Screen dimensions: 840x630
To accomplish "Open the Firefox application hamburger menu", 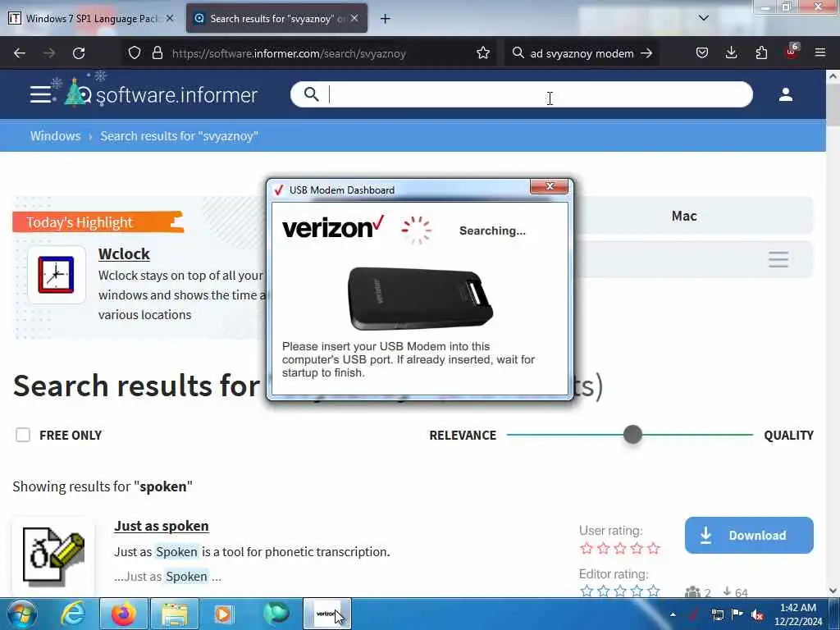I will tap(820, 53).
